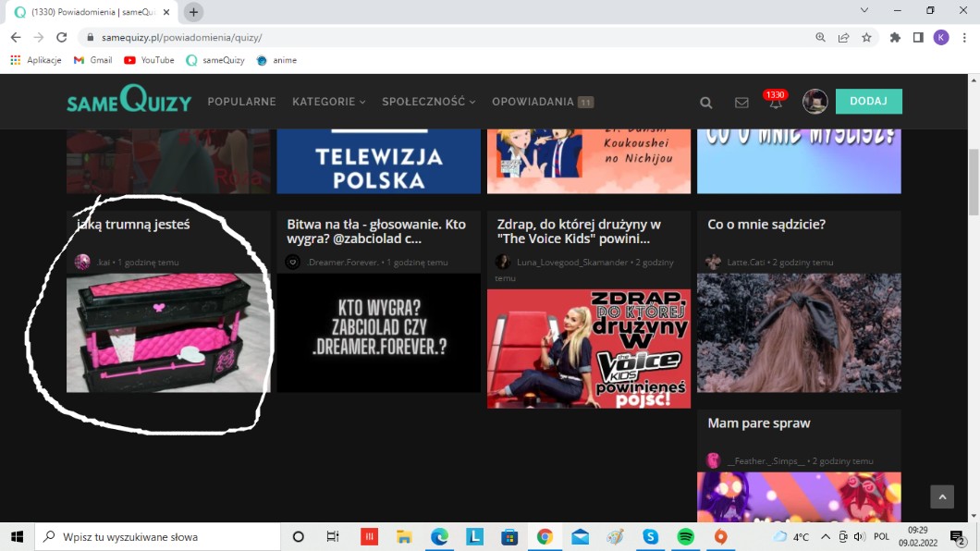This screenshot has width=980, height=551.
Task: Click the DODAJ button
Action: pyautogui.click(x=868, y=101)
